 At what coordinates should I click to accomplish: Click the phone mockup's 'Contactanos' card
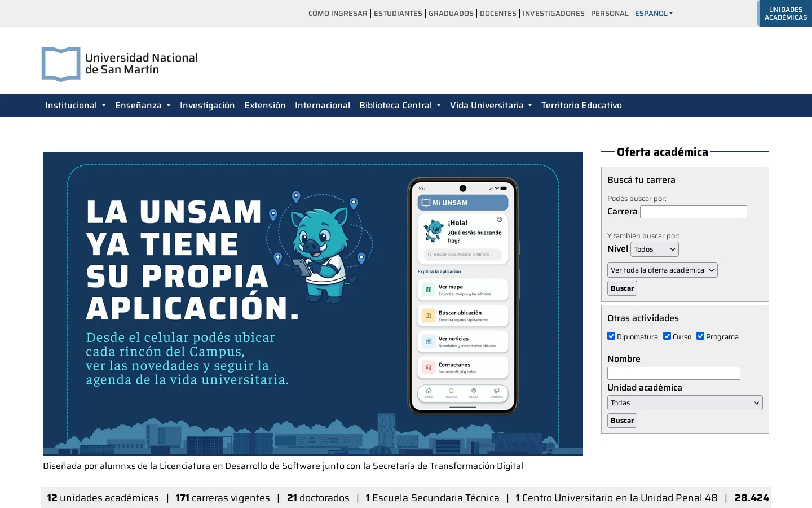pos(463,367)
